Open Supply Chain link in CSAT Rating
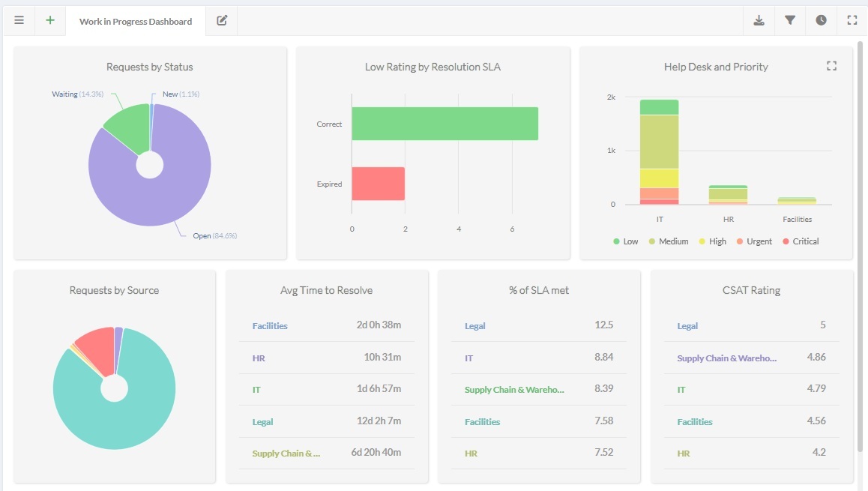This screenshot has width=868, height=491. click(x=726, y=358)
